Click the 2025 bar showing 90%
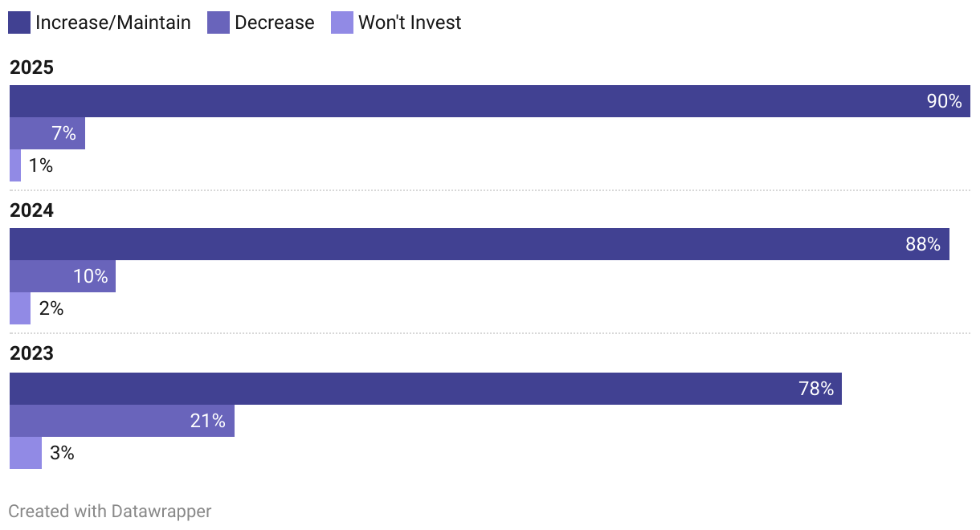The width and height of the screenshot is (980, 530). tap(490, 101)
